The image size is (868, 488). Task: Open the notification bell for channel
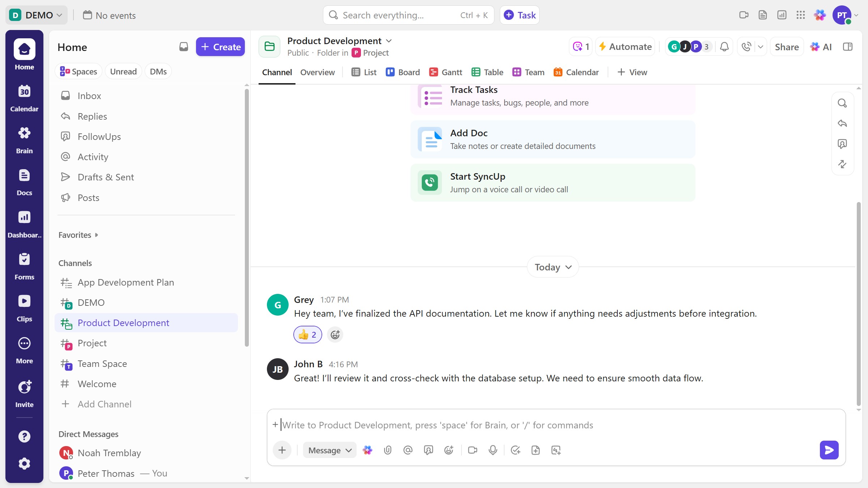pos(724,47)
